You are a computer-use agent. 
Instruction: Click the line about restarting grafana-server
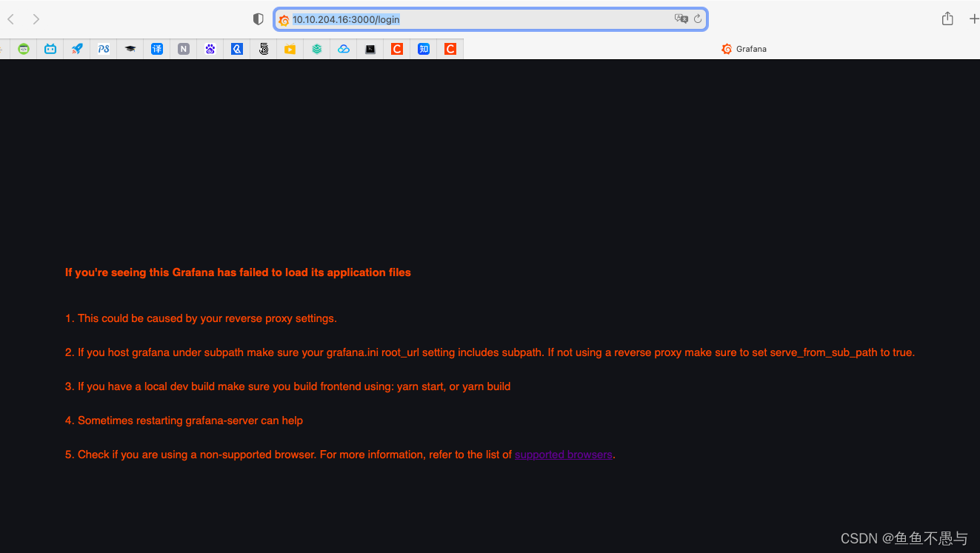[x=184, y=420]
